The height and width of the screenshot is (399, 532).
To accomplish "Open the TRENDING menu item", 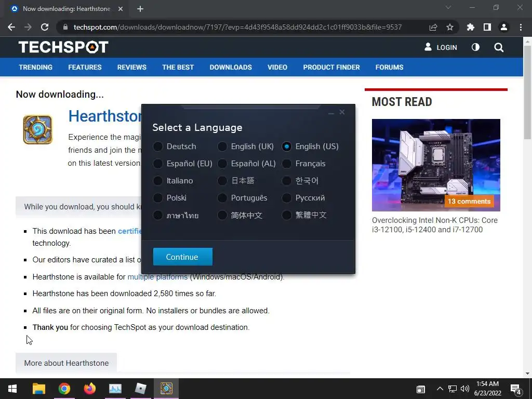I will 36,67.
